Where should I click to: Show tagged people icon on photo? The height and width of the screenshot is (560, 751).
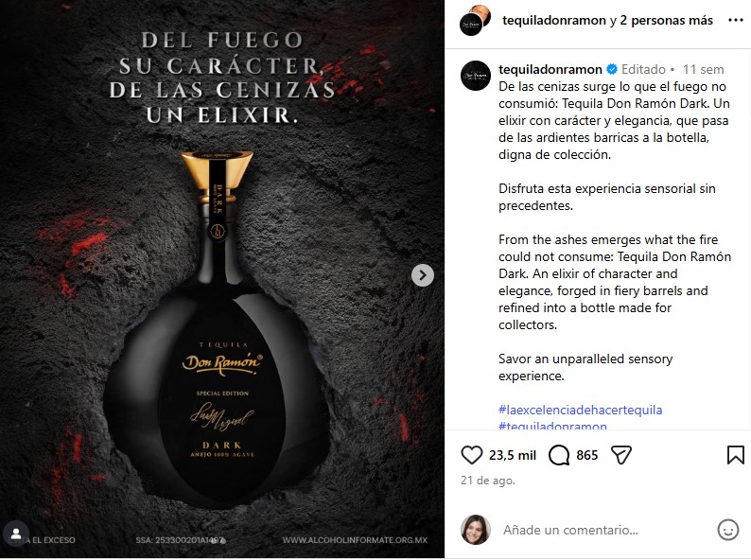(16, 534)
